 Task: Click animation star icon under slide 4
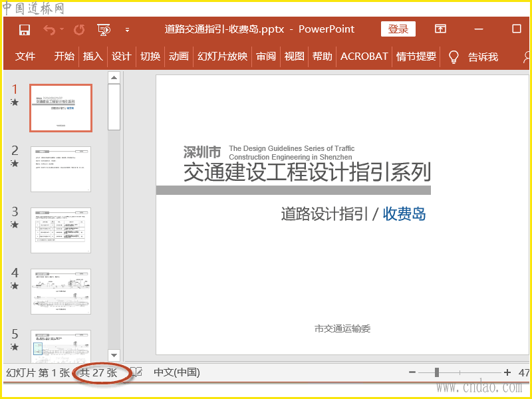coord(14,286)
